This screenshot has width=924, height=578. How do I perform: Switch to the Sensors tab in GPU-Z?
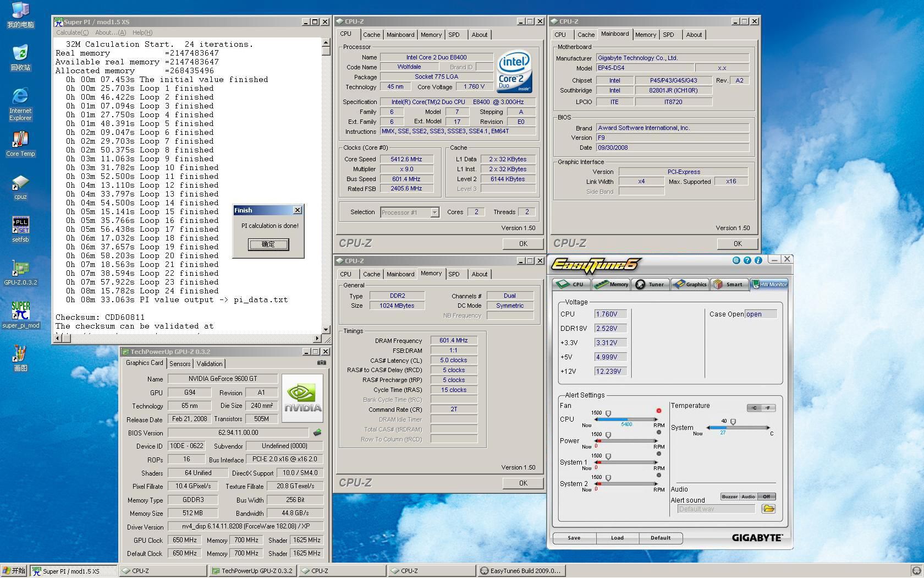180,364
